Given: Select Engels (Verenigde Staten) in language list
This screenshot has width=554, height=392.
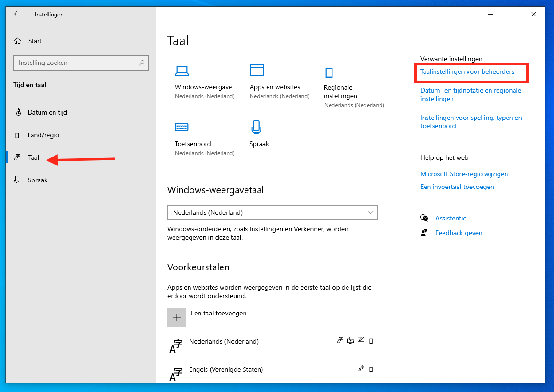Looking at the screenshot, I should click(x=226, y=369).
